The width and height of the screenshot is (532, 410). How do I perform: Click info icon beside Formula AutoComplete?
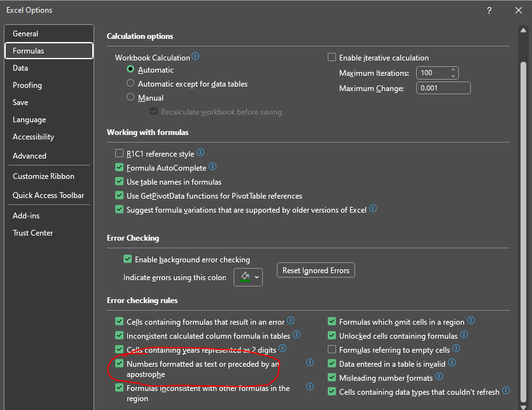213,166
